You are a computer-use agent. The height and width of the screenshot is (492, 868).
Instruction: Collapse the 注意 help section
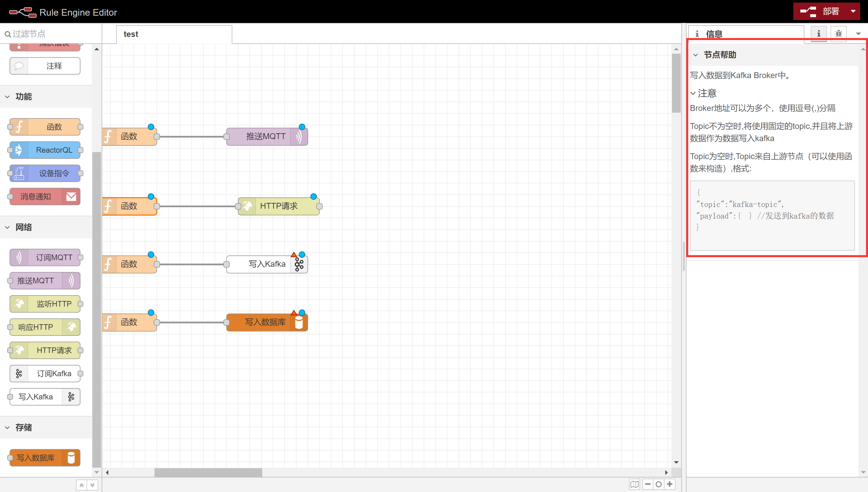[693, 93]
